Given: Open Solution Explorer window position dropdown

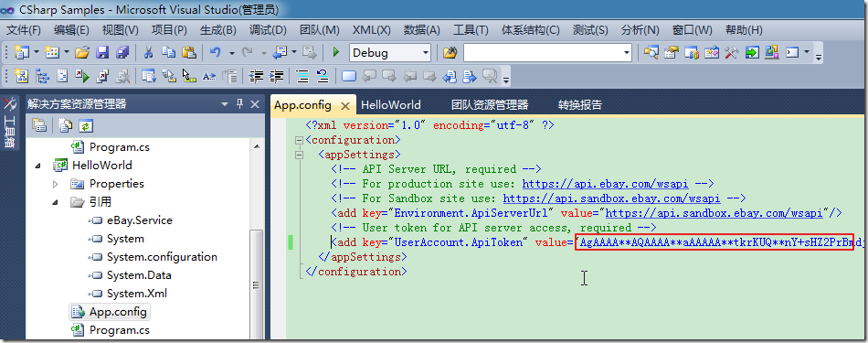Looking at the screenshot, I should pyautogui.click(x=225, y=104).
